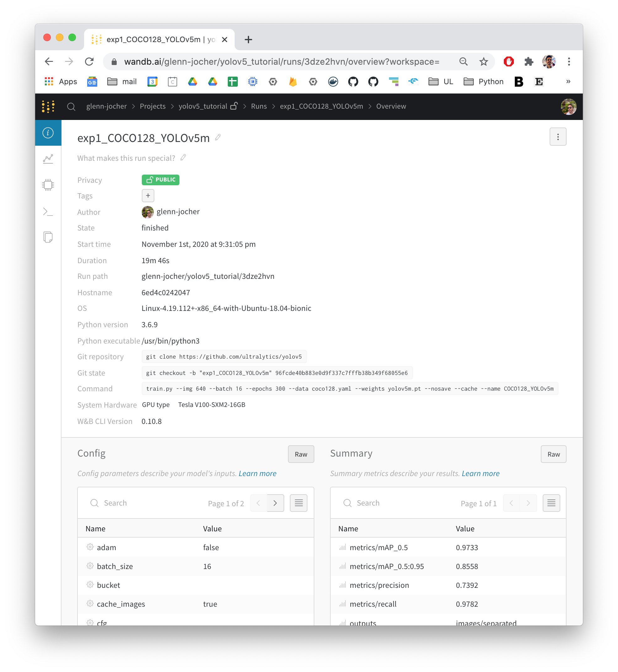This screenshot has width=618, height=672.
Task: Open the run options three-dot menu
Action: (x=557, y=137)
